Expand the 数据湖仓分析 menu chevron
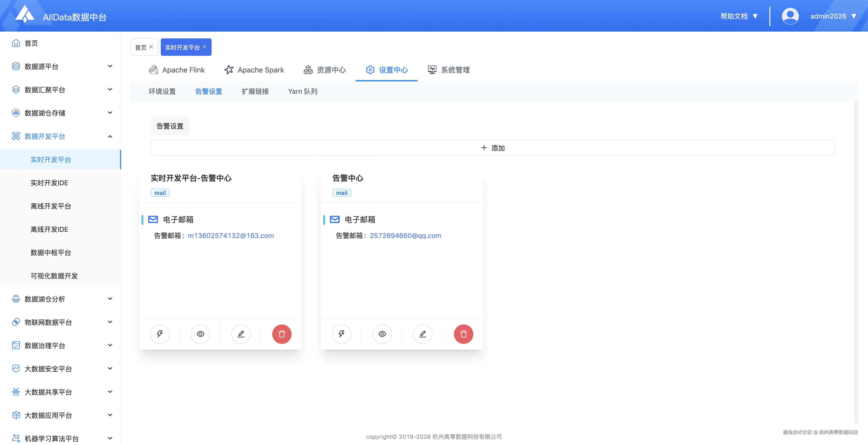This screenshot has width=868, height=445. coord(110,299)
